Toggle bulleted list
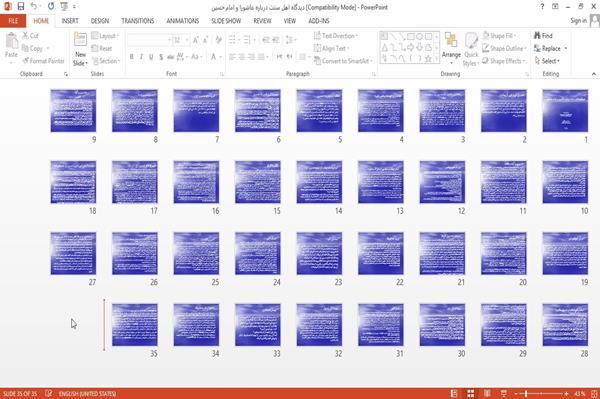Viewport: 600px width, 399px height. (x=232, y=40)
